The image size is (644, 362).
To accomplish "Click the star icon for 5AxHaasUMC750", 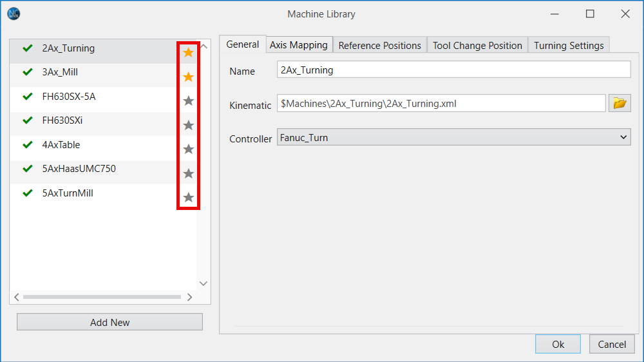I will click(188, 173).
